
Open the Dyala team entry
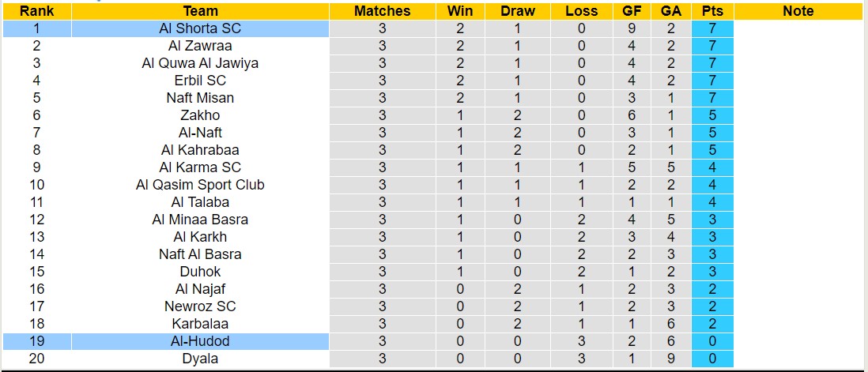[x=200, y=359]
